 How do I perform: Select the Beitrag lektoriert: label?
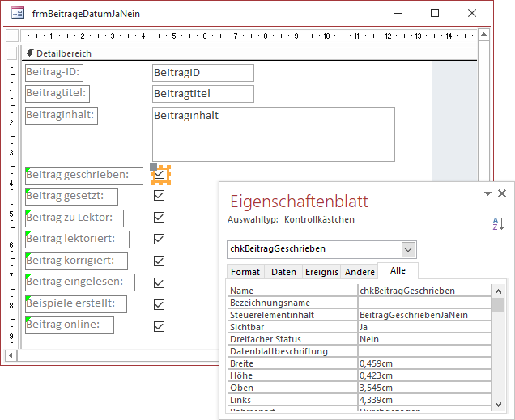point(77,240)
